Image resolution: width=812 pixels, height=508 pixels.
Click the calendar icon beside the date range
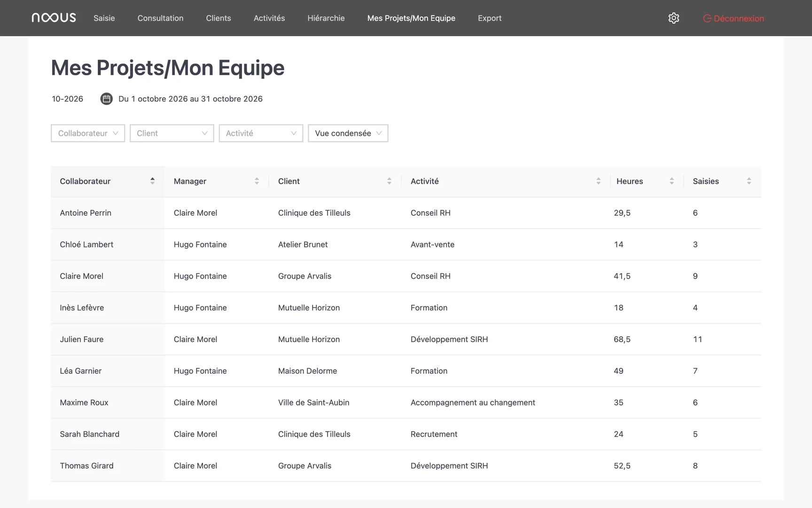click(x=107, y=99)
